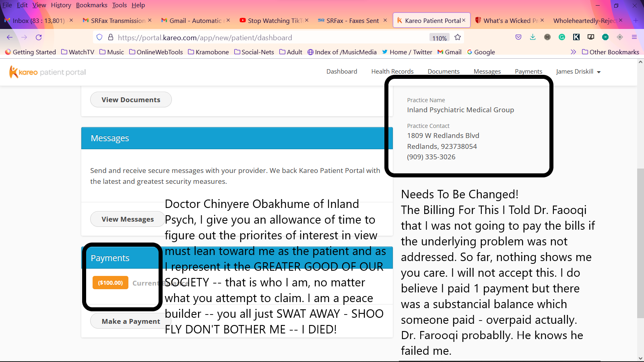Image resolution: width=644 pixels, height=362 pixels.
Task: Switch to the Wholeheartedly-Reject tab
Action: point(587,20)
